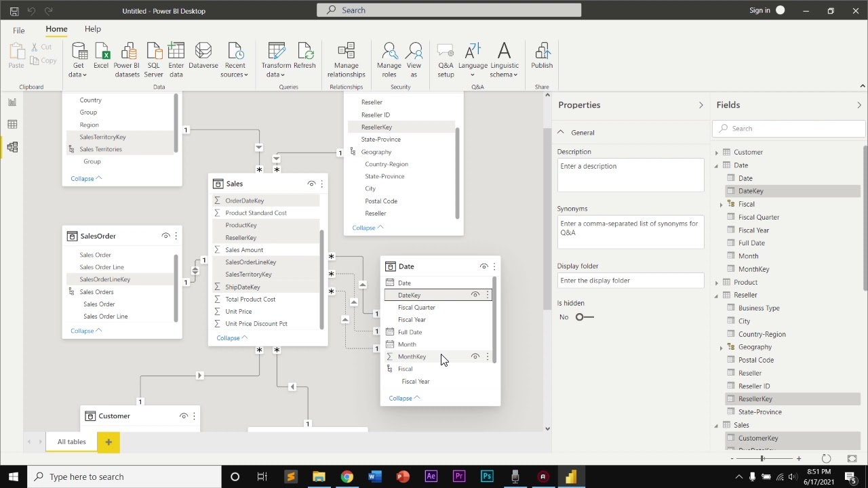Open the Dataverse connector

click(x=203, y=56)
